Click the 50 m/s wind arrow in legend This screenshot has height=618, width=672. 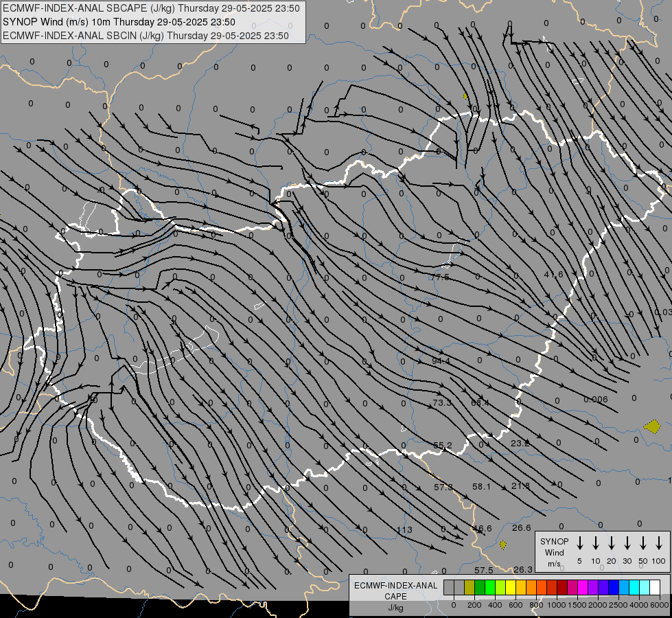(643, 543)
